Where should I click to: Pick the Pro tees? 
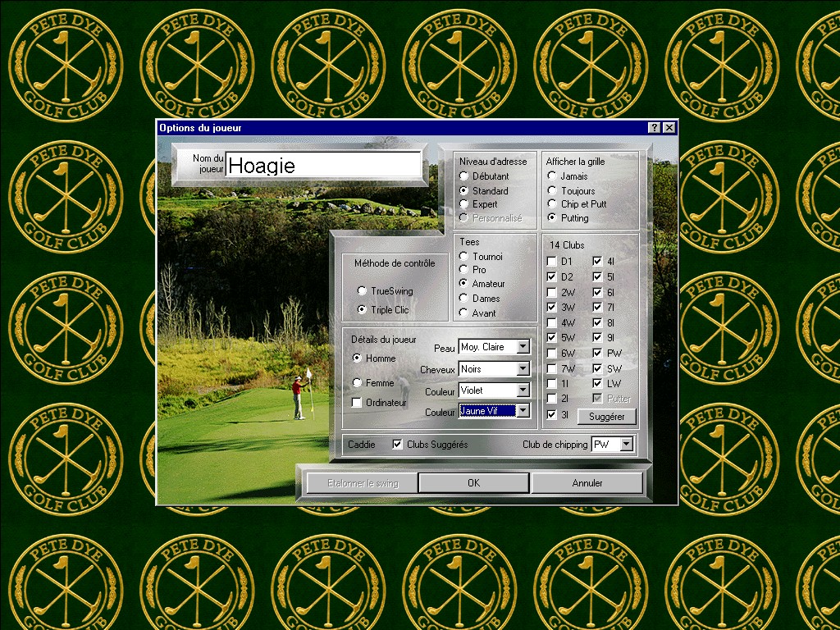[x=464, y=269]
